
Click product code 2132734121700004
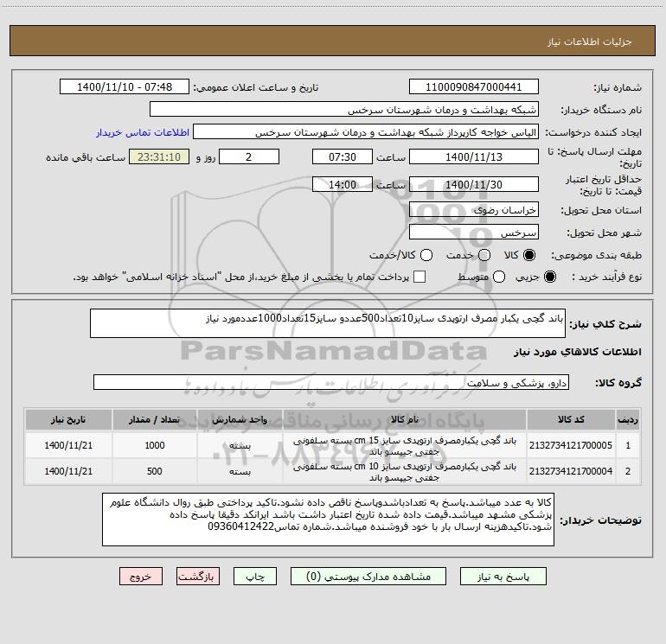[x=571, y=471]
